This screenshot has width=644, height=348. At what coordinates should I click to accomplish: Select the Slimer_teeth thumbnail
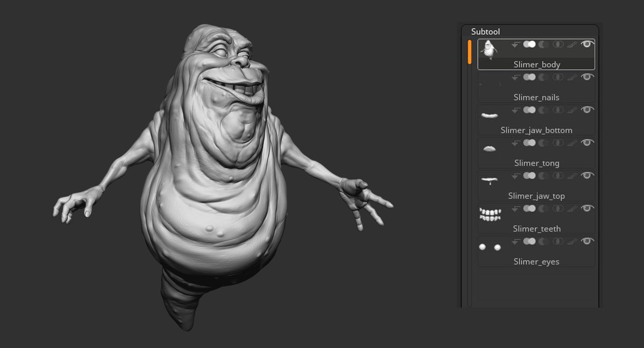490,214
